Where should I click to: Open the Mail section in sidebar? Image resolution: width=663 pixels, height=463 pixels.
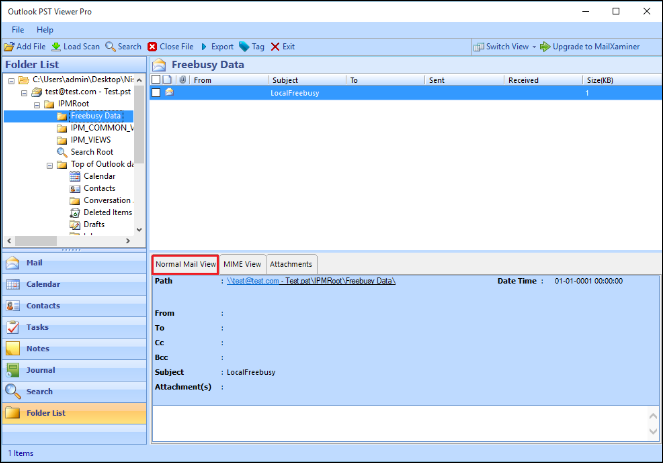tap(74, 263)
